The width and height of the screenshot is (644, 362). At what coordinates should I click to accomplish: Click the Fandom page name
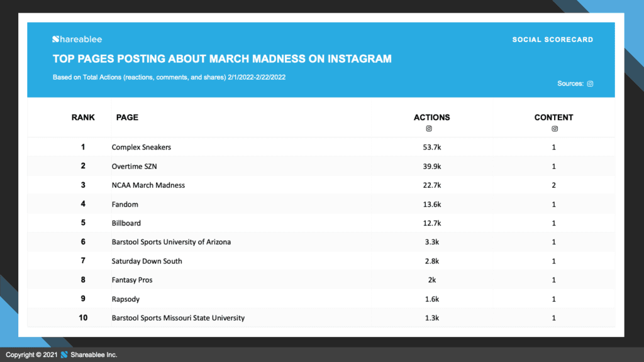click(125, 204)
